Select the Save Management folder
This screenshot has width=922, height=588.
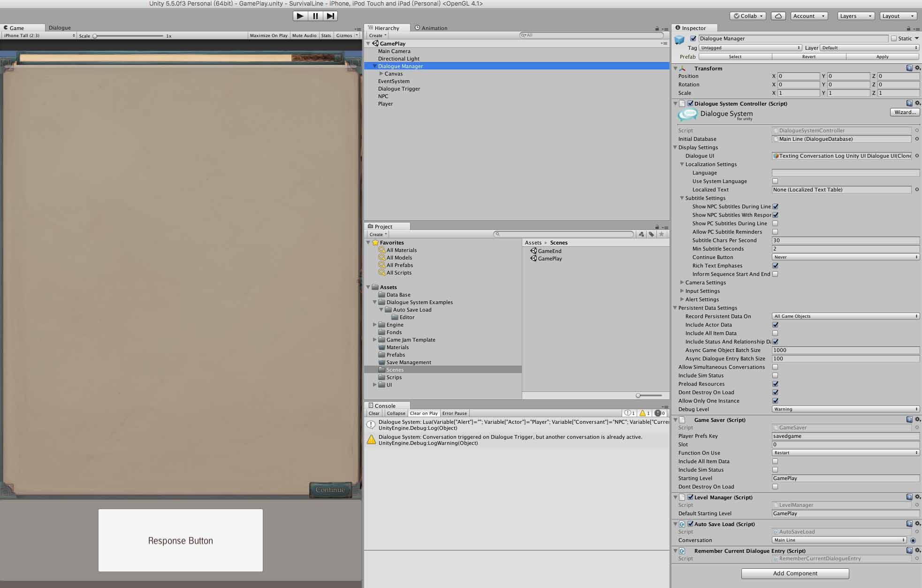(404, 362)
